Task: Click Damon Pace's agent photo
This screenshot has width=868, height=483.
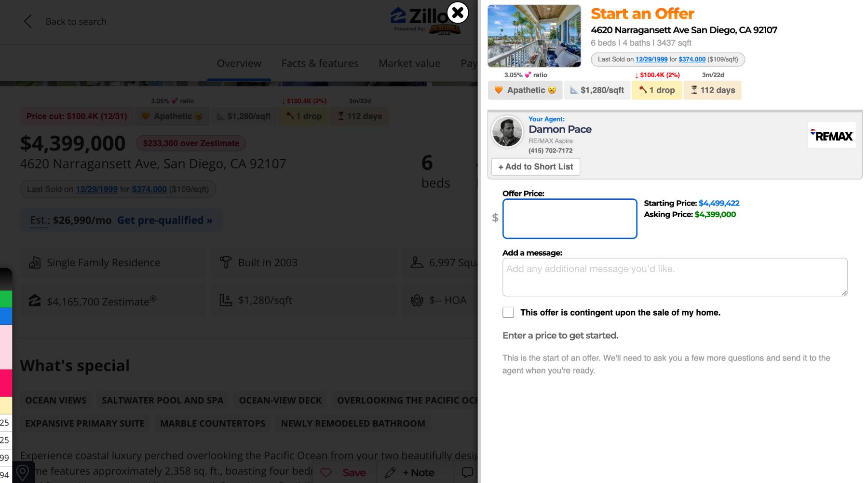Action: (x=507, y=131)
